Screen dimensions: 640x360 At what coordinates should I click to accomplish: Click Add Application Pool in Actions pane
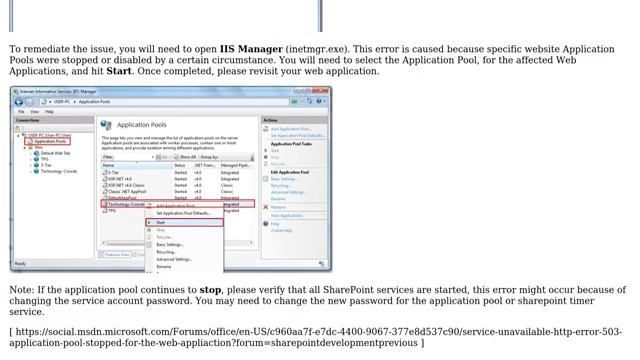coord(291,129)
